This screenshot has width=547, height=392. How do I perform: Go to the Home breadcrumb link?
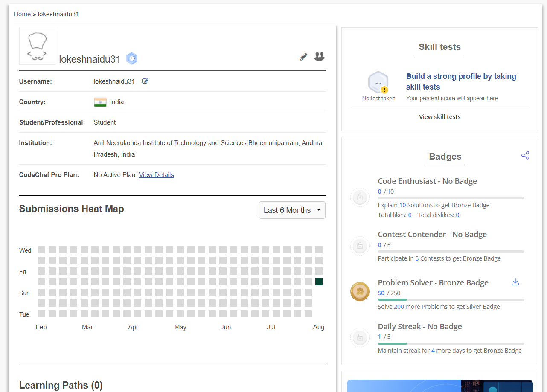coord(22,14)
